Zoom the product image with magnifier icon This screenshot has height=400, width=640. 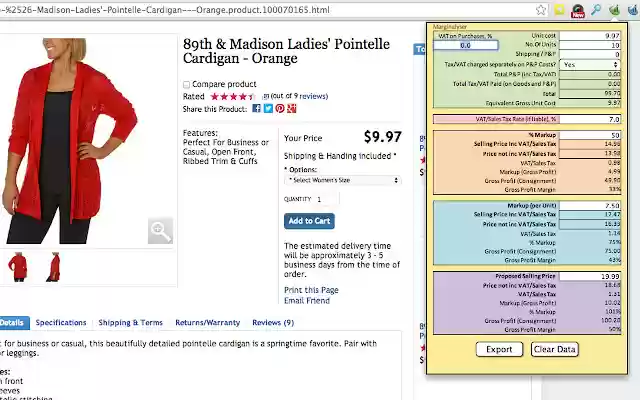(160, 231)
